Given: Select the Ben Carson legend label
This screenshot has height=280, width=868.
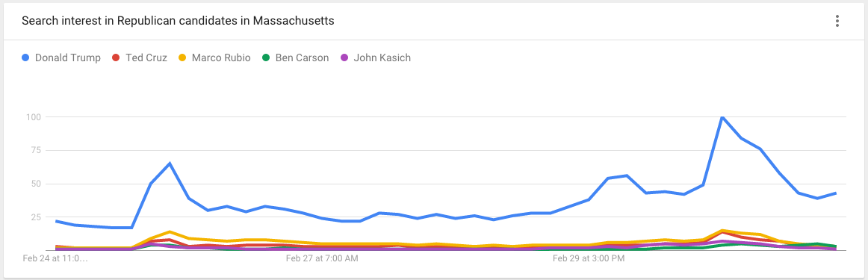Looking at the screenshot, I should (x=302, y=57).
